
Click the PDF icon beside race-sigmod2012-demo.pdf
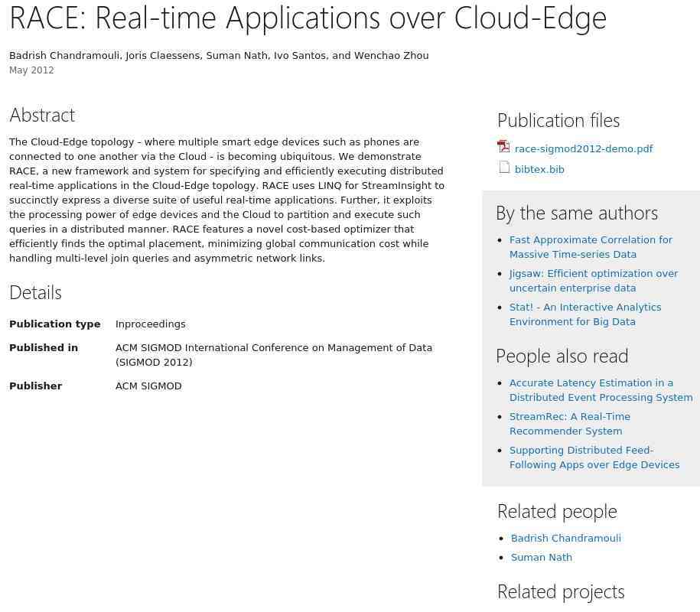click(x=503, y=147)
